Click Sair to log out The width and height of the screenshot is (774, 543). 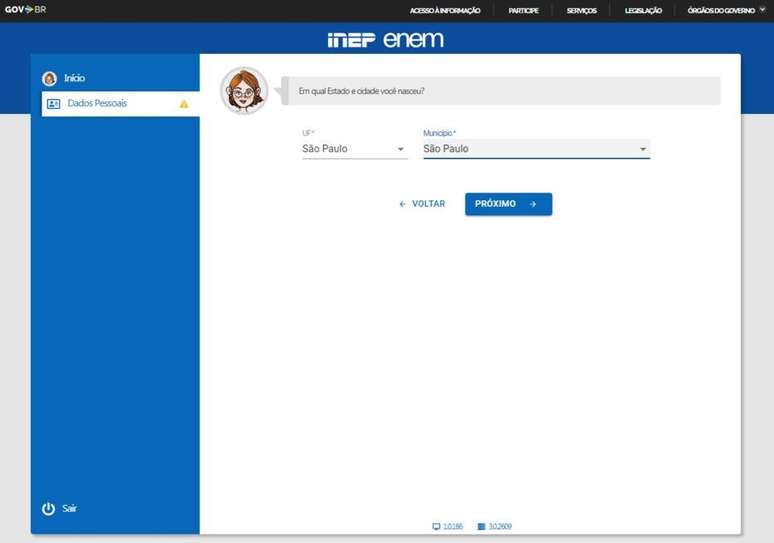[x=69, y=508]
